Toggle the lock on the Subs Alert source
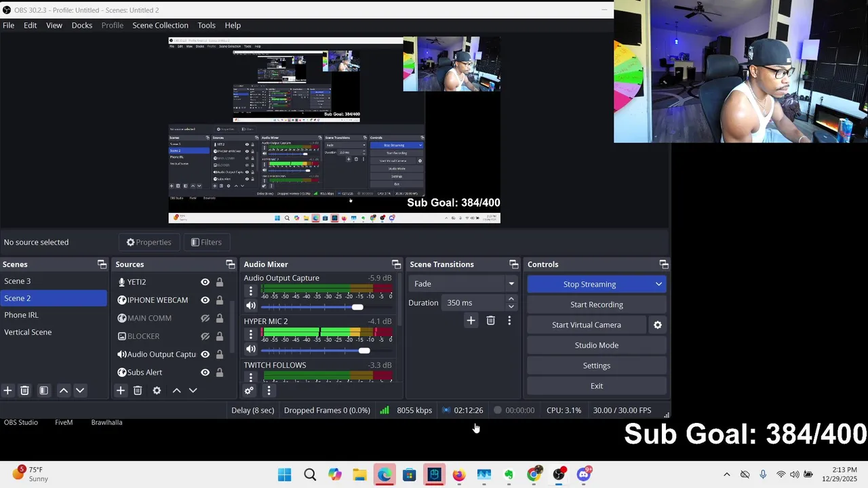This screenshot has height=488, width=868. tap(220, 372)
